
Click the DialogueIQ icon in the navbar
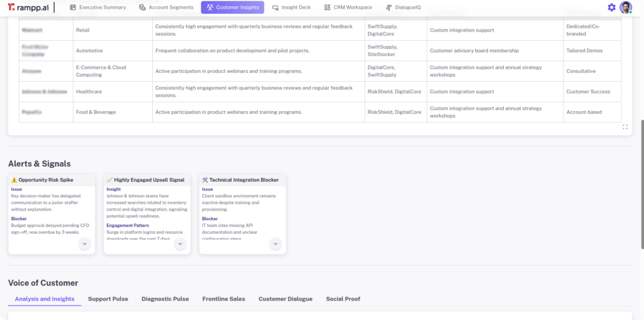pyautogui.click(x=389, y=8)
